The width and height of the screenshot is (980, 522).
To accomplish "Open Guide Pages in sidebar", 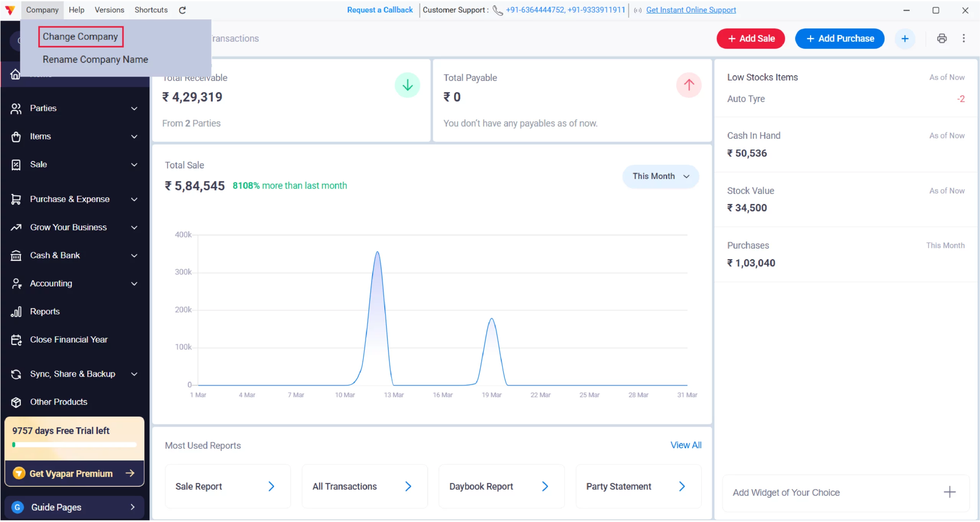I will point(74,507).
